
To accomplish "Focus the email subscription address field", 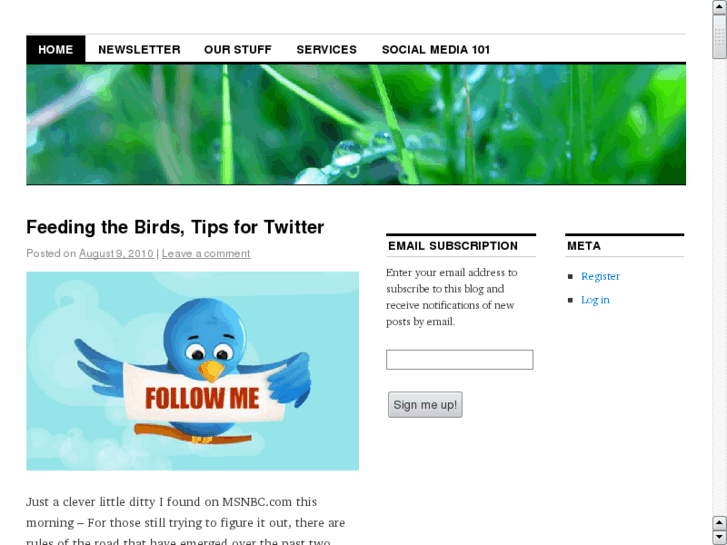I will (459, 359).
